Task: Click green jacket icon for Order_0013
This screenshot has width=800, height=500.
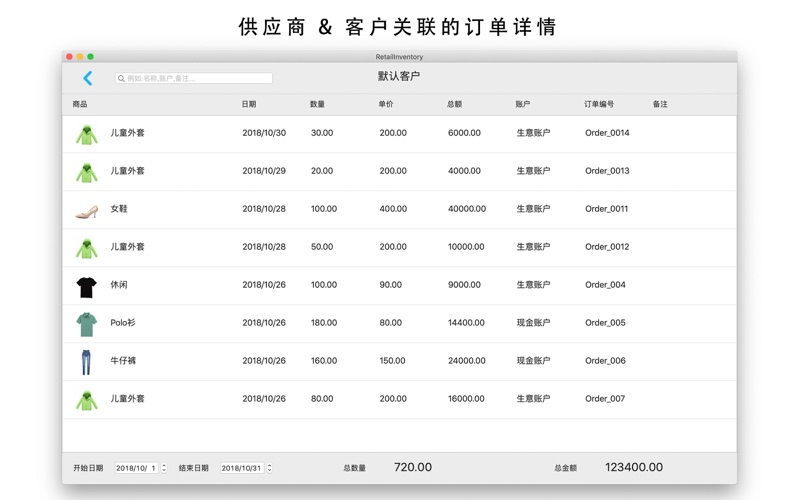Action: tap(87, 172)
